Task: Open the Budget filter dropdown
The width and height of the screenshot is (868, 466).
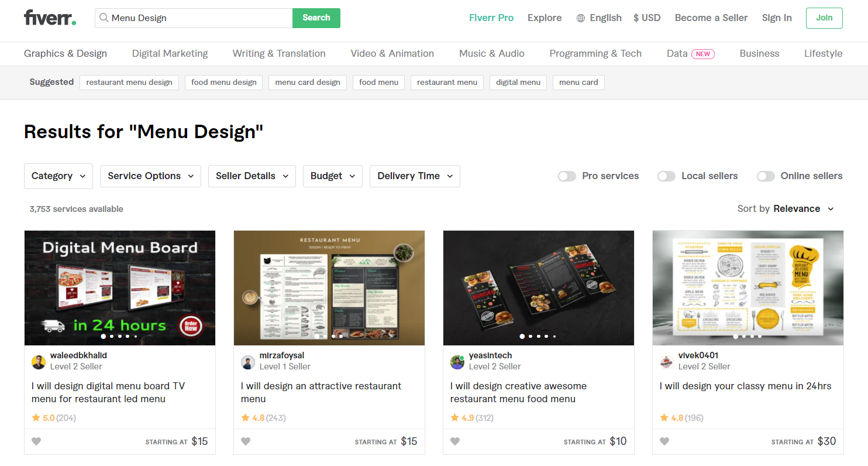Action: coord(332,176)
